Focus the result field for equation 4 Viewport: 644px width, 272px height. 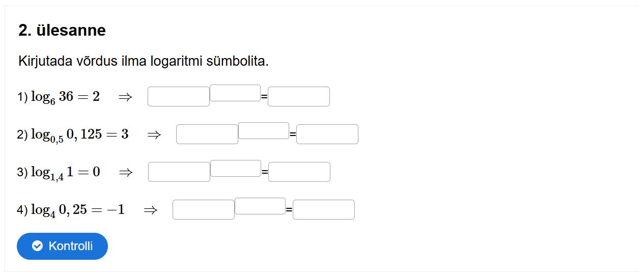point(324,210)
